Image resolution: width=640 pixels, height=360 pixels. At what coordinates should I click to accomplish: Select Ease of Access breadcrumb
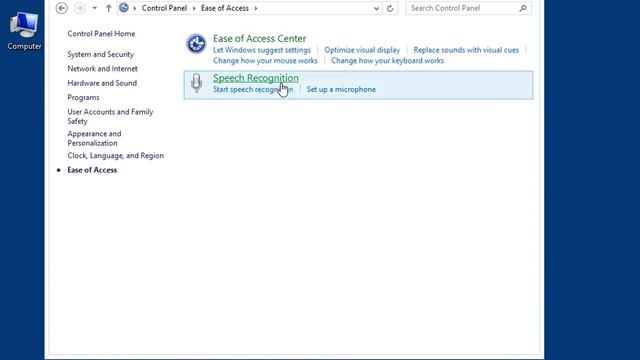click(224, 8)
